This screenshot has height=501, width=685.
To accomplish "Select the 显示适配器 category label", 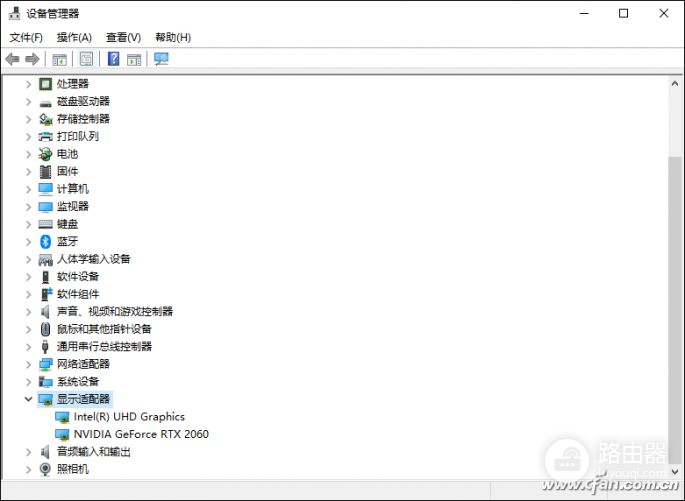I will click(83, 399).
